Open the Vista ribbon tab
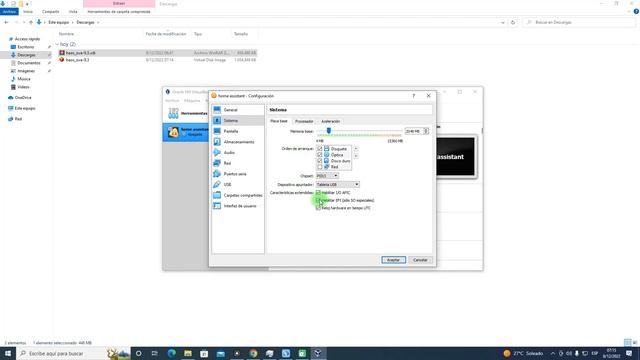Screen dimensions: 640x360 click(x=73, y=12)
